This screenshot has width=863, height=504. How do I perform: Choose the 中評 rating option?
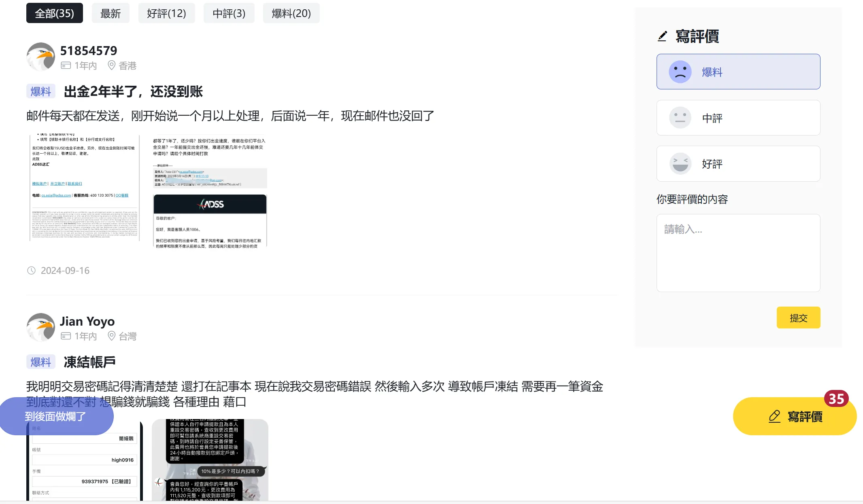(738, 118)
